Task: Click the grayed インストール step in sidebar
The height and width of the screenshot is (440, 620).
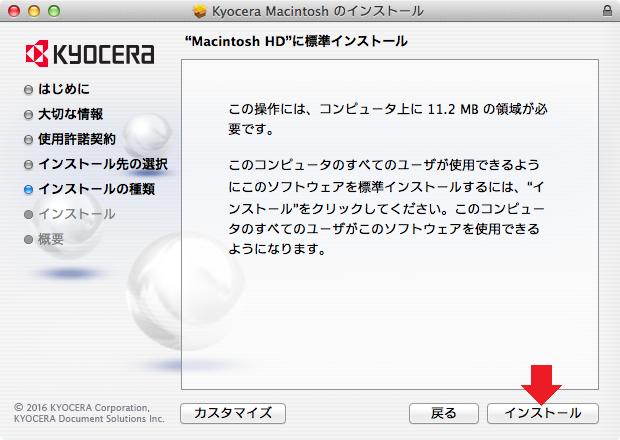Action: coord(77,214)
